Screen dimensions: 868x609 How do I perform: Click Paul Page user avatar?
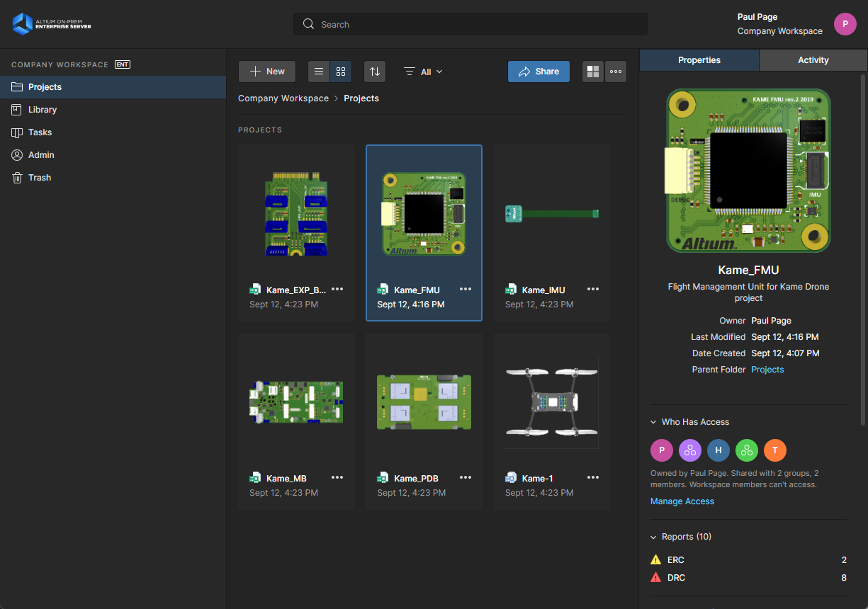pos(845,24)
